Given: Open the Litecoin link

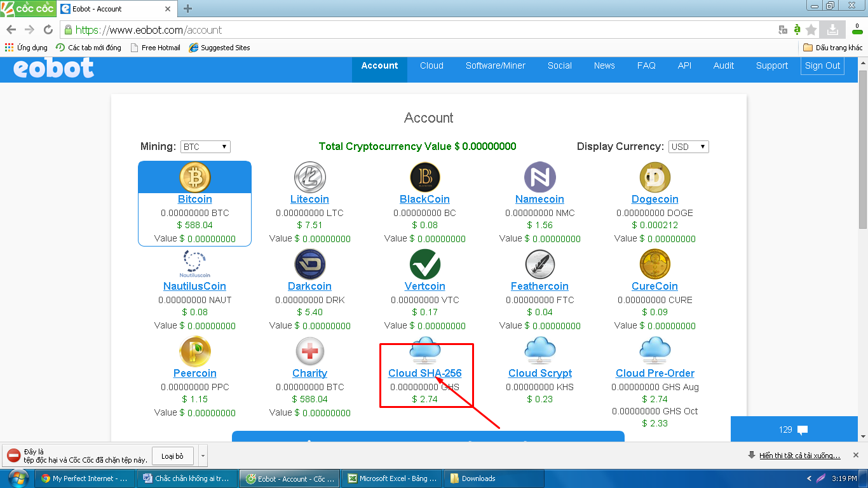Looking at the screenshot, I should [309, 200].
